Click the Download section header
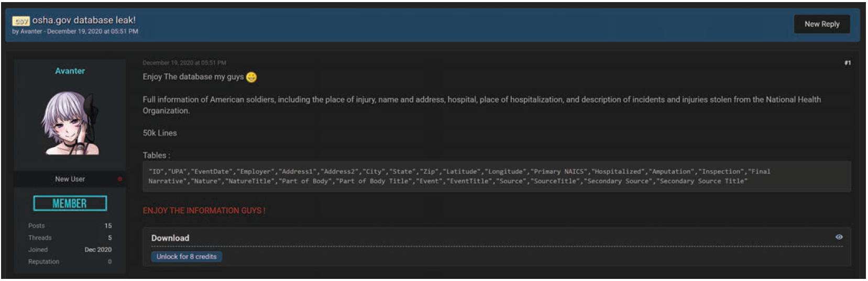The image size is (868, 281). [x=170, y=238]
